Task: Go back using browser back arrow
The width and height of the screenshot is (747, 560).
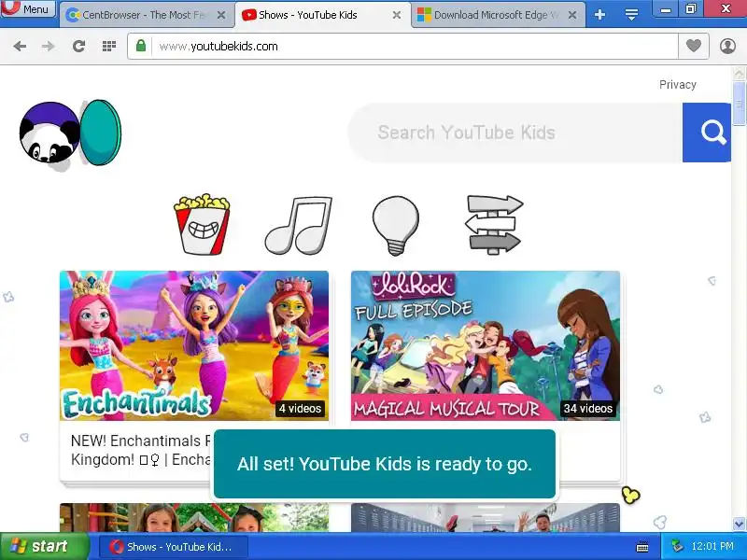Action: 20,46
